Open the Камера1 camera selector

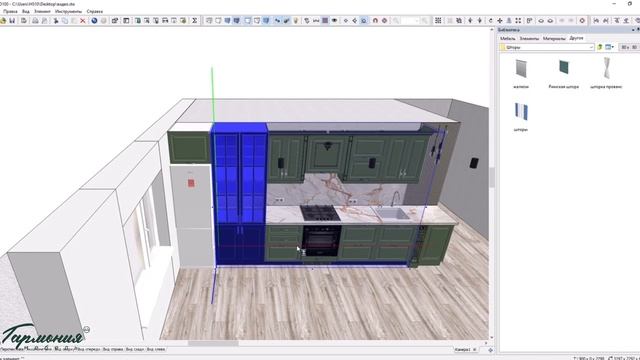[x=466, y=350]
